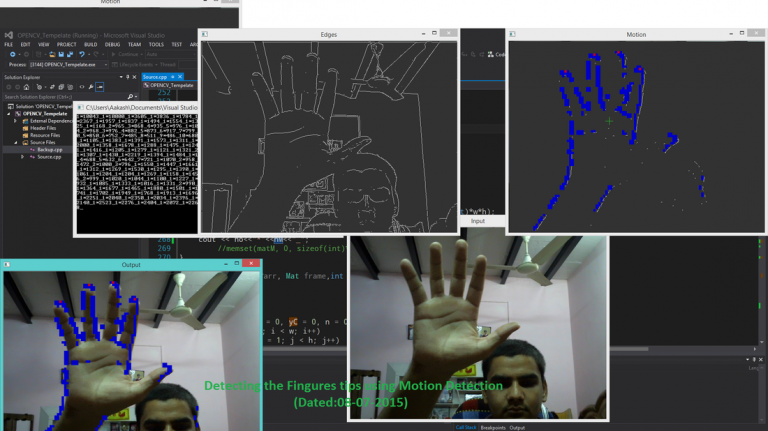
Task: Click the Save All toolbar icon
Action: pyautogui.click(x=70, y=54)
